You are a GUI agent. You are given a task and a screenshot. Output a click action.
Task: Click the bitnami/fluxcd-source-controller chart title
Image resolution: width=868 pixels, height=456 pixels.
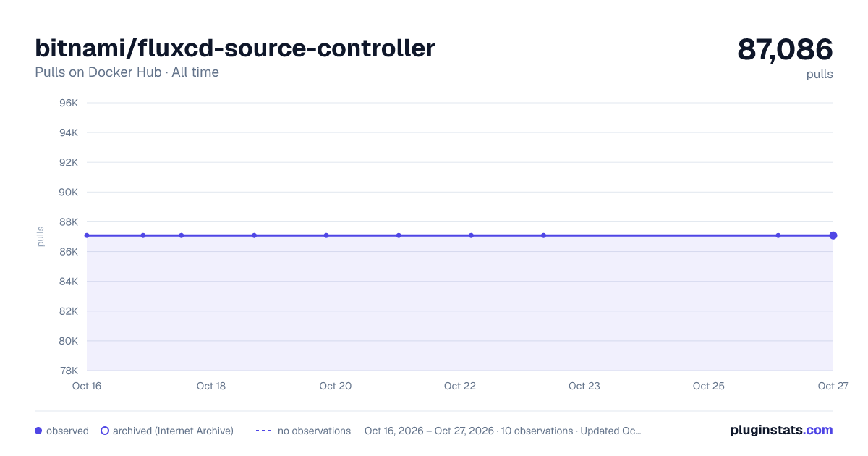pos(235,48)
